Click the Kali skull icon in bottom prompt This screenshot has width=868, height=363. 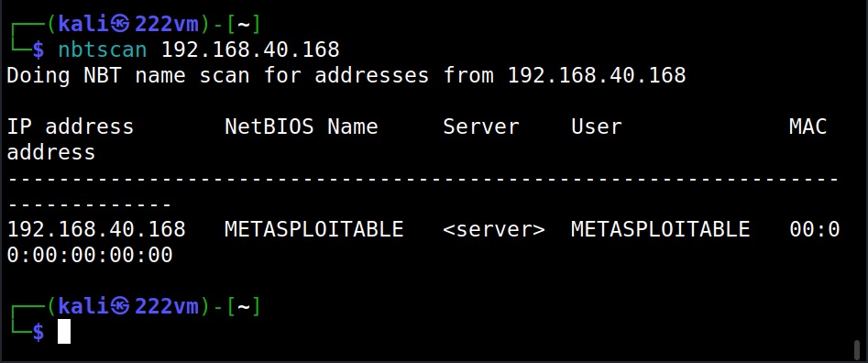click(x=119, y=306)
